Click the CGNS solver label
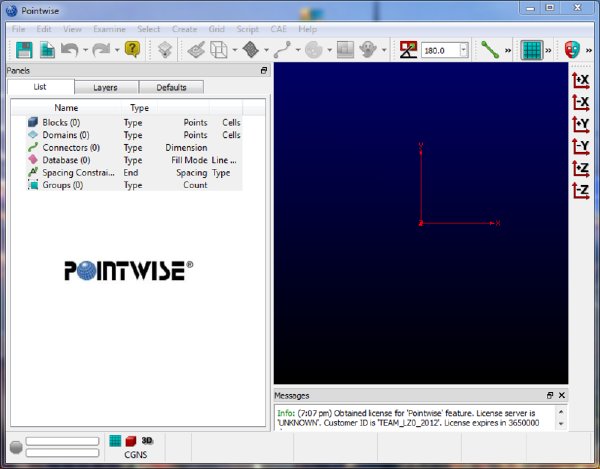The image size is (600, 469). 135,455
